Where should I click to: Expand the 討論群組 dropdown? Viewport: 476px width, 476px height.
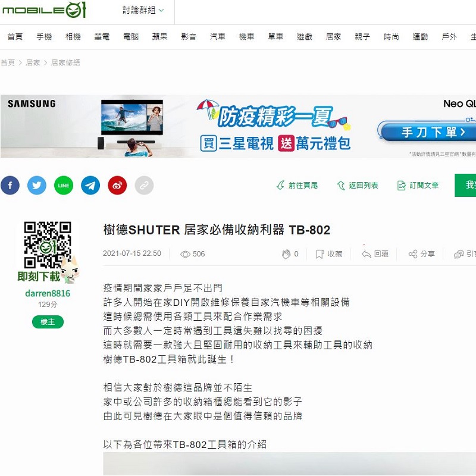click(x=143, y=10)
